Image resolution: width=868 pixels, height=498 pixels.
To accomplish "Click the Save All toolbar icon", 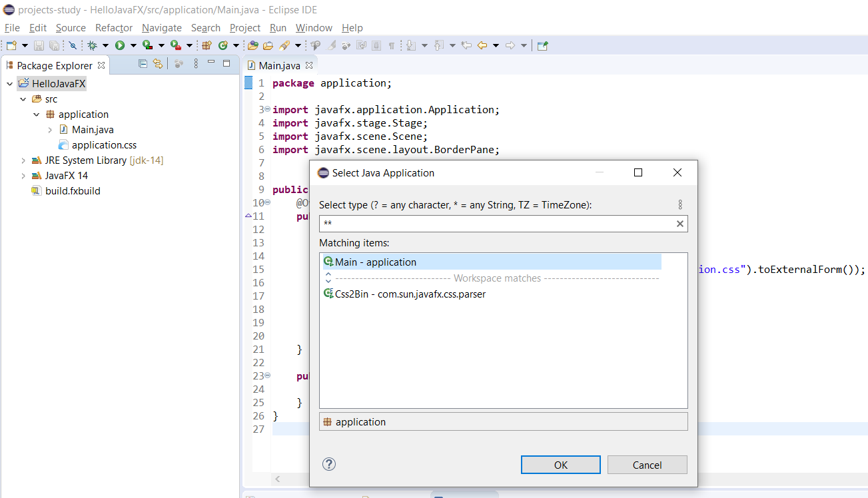I will click(x=54, y=45).
